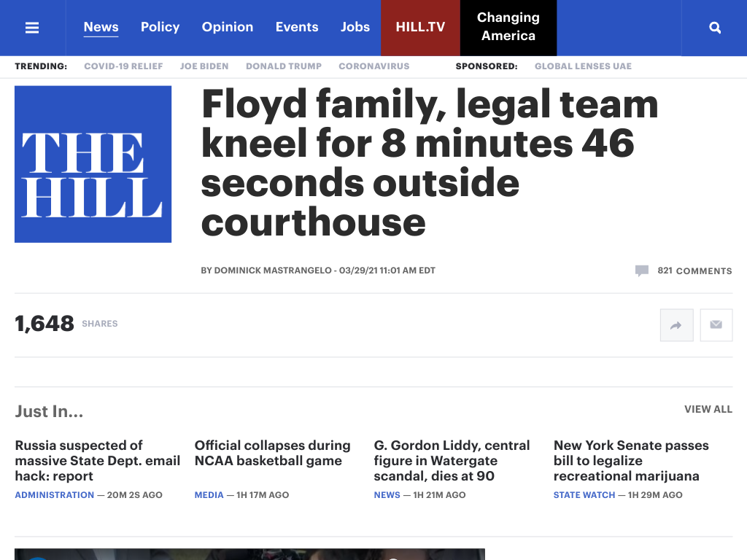Open the Joe Biden trending link
Screen dimensions: 747x560
pyautogui.click(x=204, y=66)
